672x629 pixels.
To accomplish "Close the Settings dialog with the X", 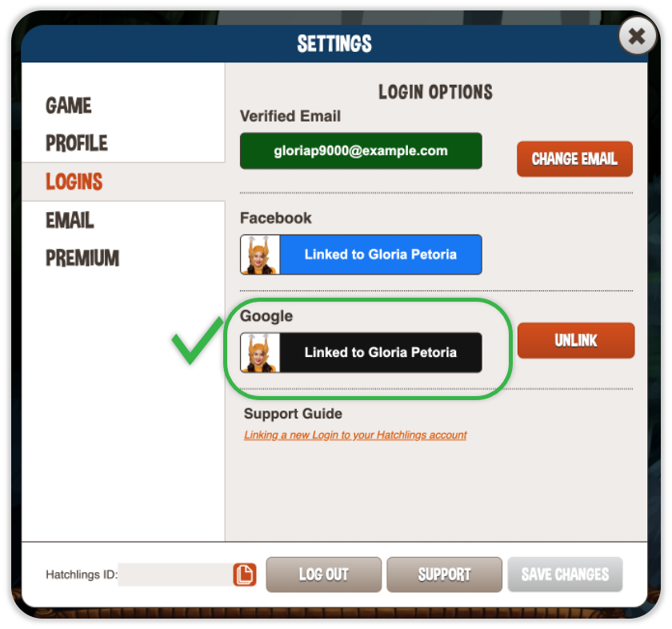I will click(x=638, y=37).
